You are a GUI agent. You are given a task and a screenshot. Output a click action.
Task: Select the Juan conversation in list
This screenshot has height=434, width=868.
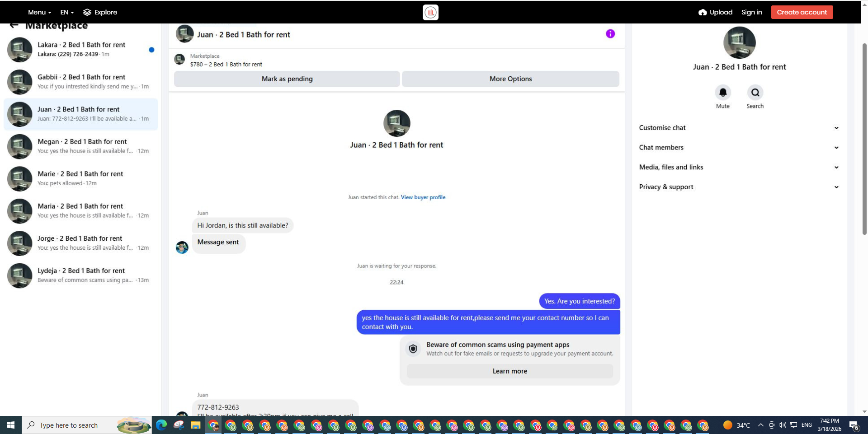point(80,114)
